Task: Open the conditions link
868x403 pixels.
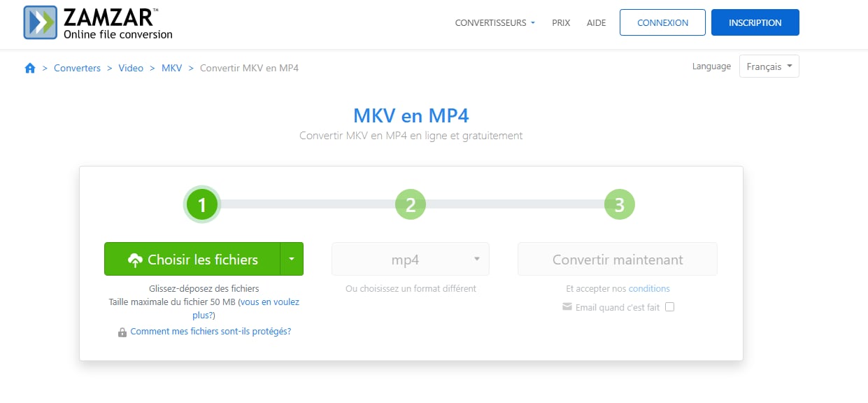Action: coord(649,288)
